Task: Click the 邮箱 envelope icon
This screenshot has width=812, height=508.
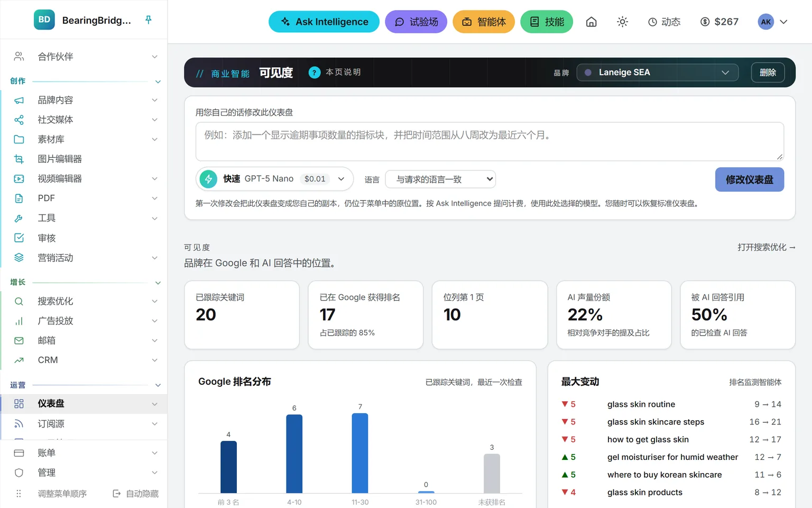Action: pyautogui.click(x=19, y=340)
